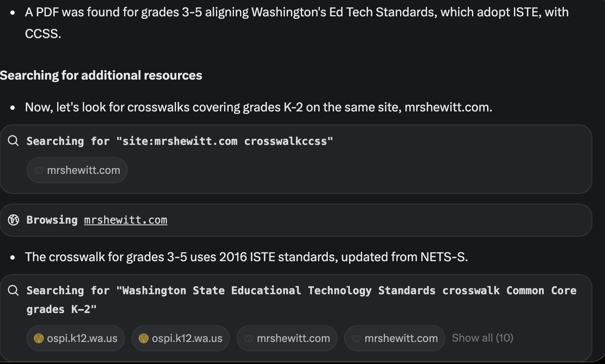The image size is (605, 364).
Task: Click the favicon on the top mrshewitt.com chip
Action: point(39,170)
